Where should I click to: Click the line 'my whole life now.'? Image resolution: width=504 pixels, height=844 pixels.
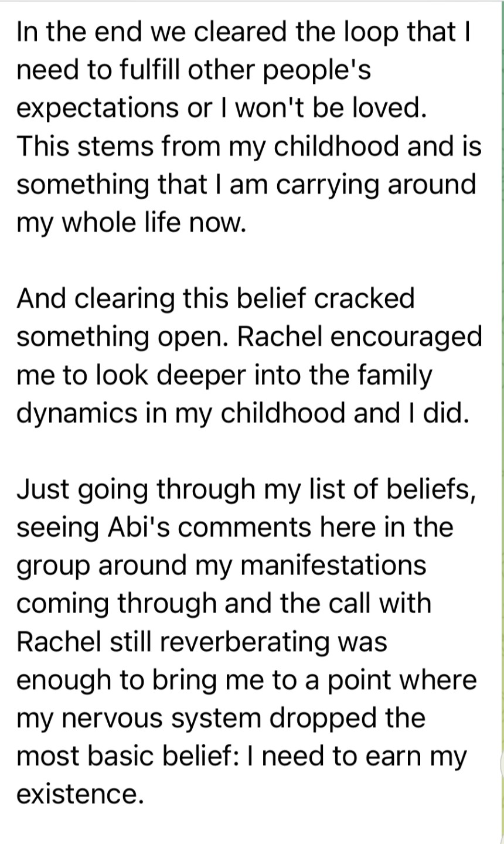(x=130, y=222)
